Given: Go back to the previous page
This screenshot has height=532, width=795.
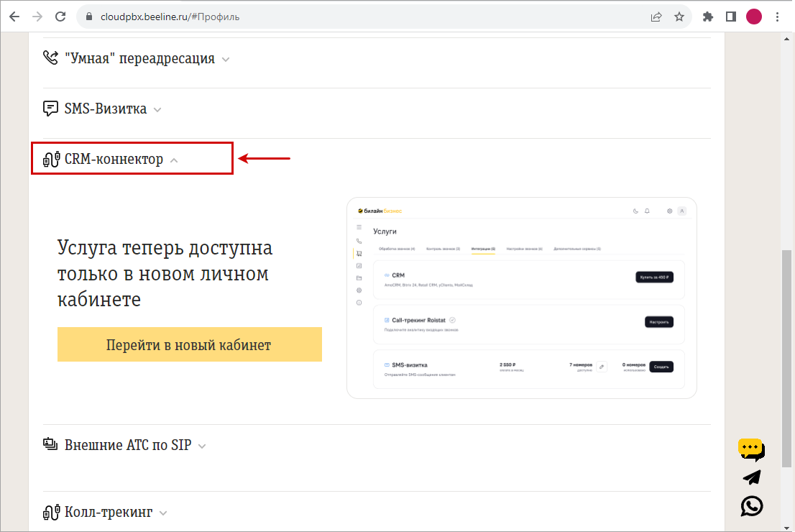Looking at the screenshot, I should point(14,17).
